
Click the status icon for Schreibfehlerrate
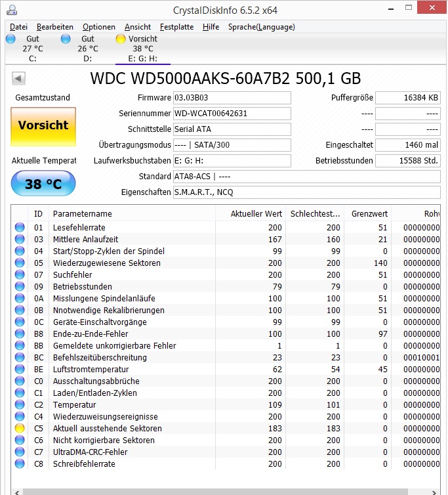pyautogui.click(x=20, y=463)
